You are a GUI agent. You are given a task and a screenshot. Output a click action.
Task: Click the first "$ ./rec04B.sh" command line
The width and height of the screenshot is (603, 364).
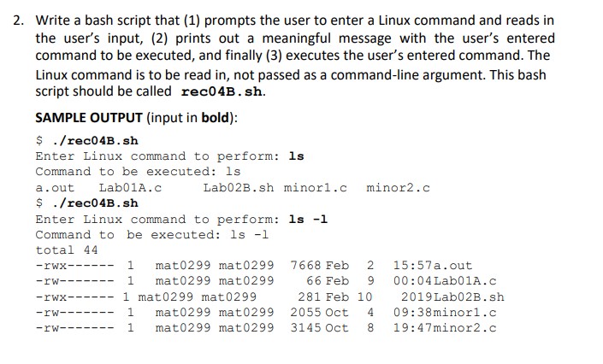tap(86, 140)
